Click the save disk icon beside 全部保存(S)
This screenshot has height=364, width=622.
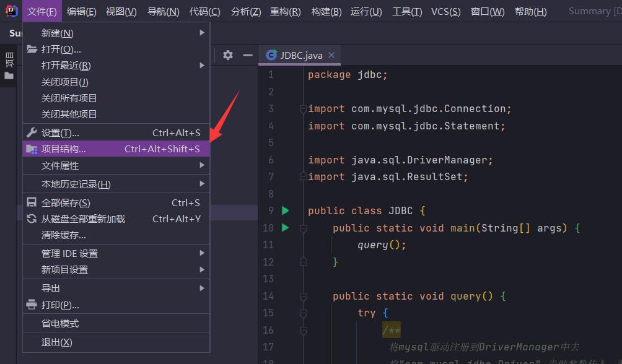(x=32, y=202)
